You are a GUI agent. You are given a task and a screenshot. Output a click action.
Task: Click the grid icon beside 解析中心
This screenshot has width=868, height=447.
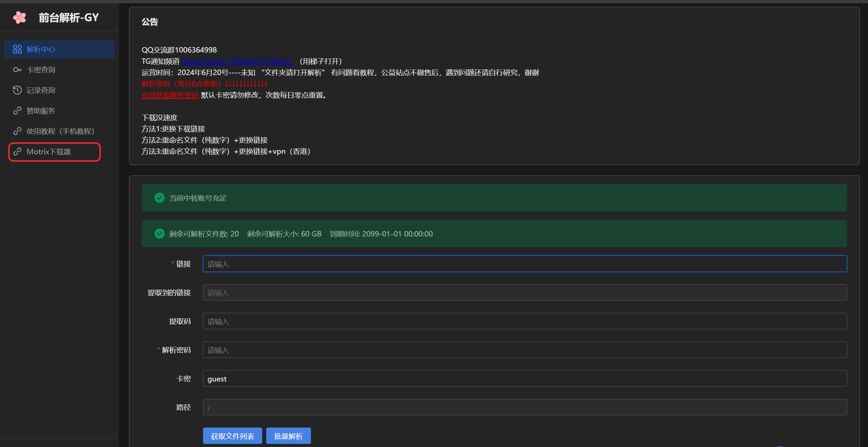[17, 49]
